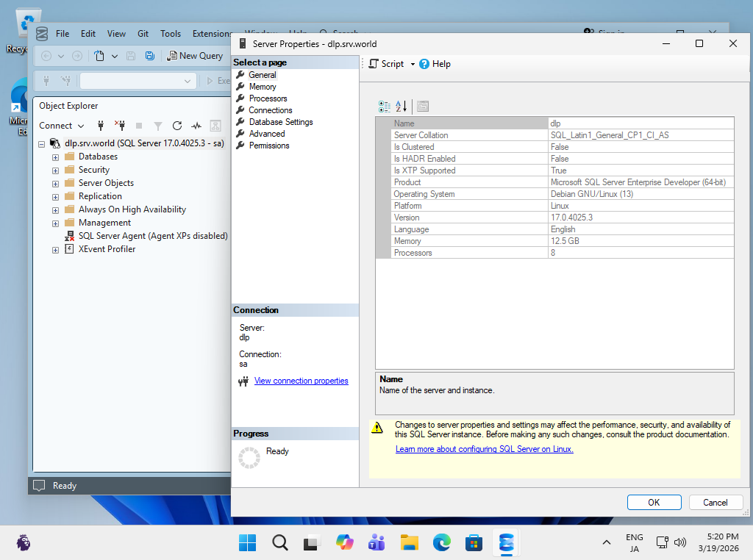Refresh the Object Explorer tree
This screenshot has height=560, width=753.
(177, 126)
